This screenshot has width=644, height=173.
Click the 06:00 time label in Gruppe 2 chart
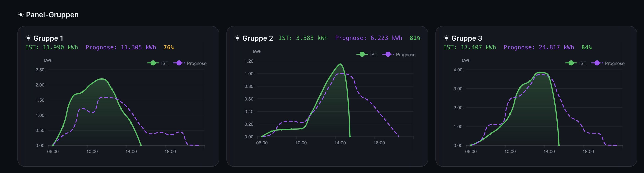(262, 143)
